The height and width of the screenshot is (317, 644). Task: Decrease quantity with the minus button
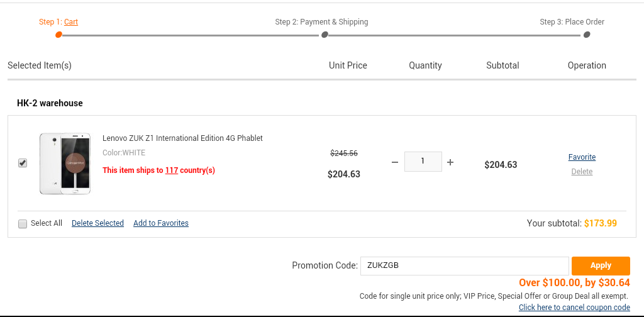click(395, 162)
